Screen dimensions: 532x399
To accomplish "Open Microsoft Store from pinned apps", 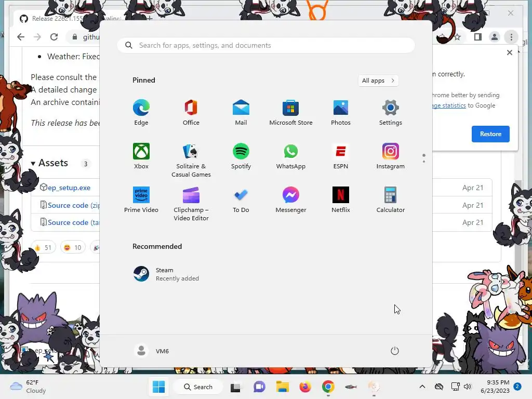I will tap(291, 112).
